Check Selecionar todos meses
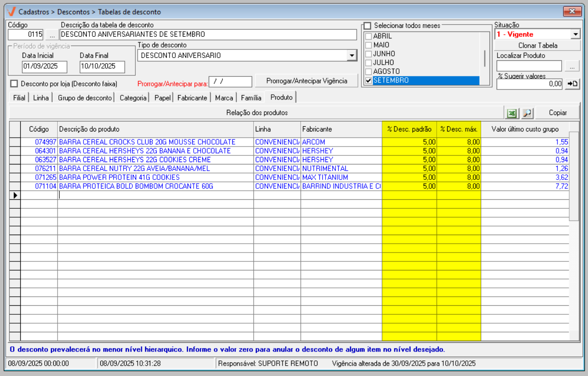The image size is (588, 376). 367,25
